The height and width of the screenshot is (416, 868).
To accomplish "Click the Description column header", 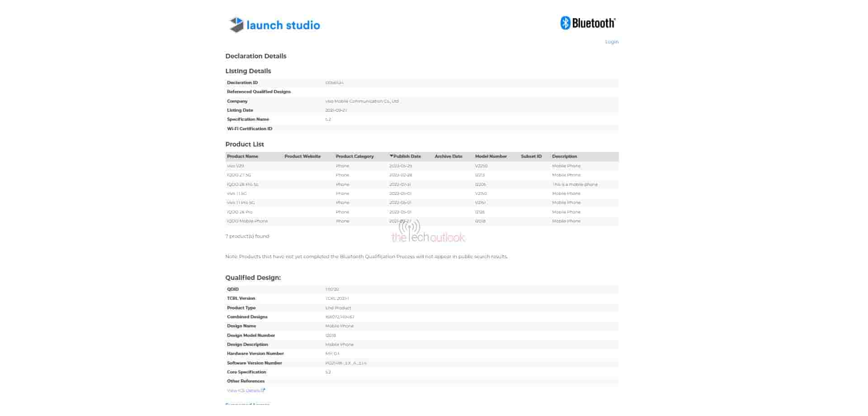I will coord(564,156).
